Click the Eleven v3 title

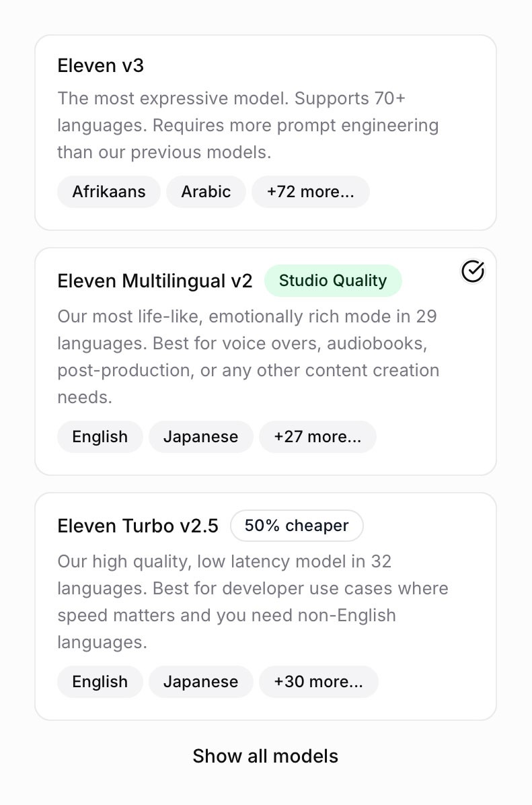[x=100, y=65]
